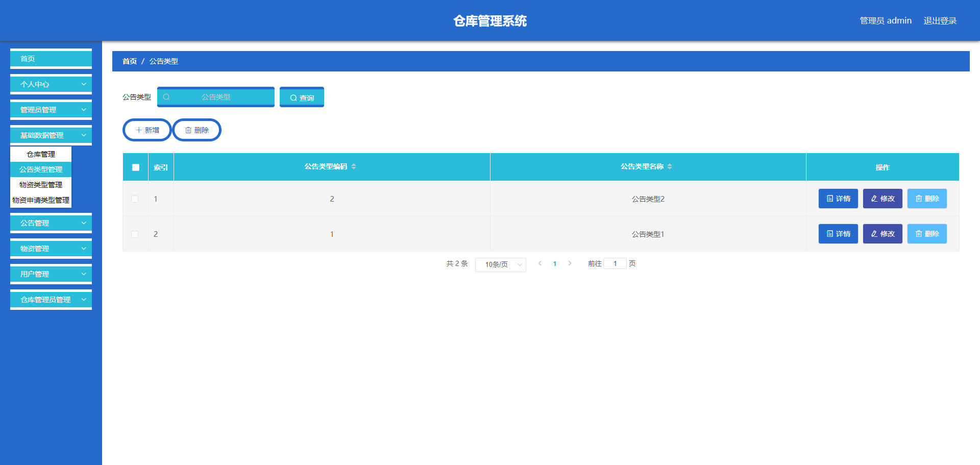980x465 pixels.
Task: Click the 公告类型 breadcrumb text
Action: 164,61
